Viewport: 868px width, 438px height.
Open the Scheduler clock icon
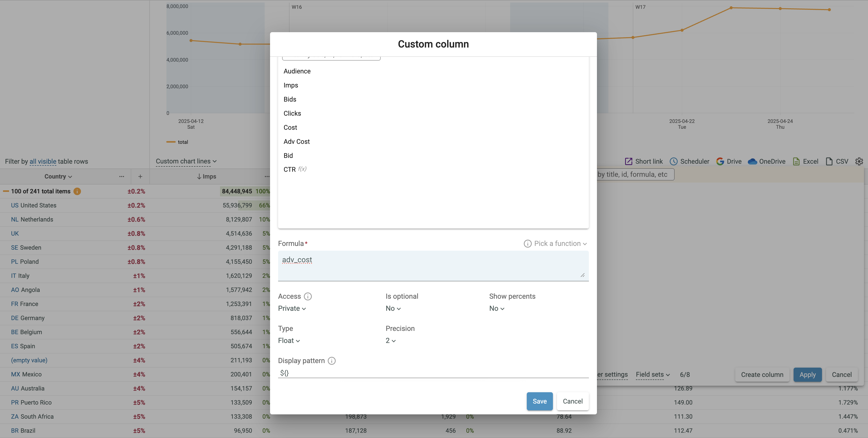tap(673, 161)
